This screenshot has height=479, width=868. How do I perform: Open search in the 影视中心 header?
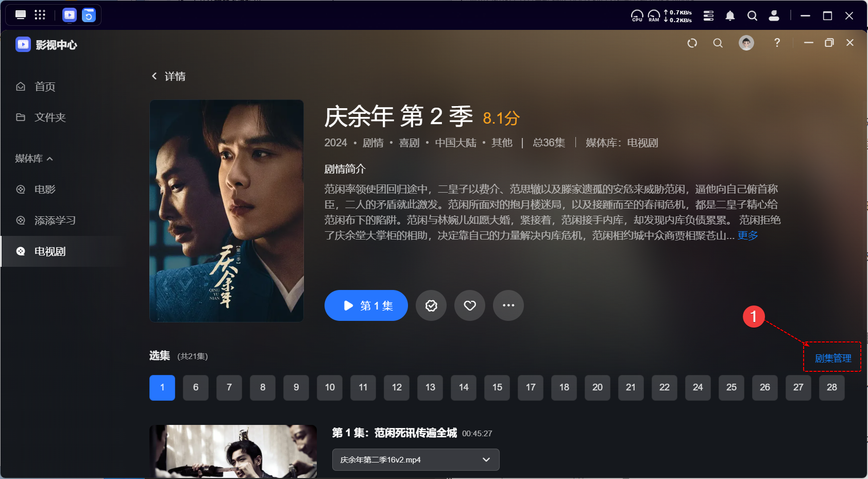718,43
